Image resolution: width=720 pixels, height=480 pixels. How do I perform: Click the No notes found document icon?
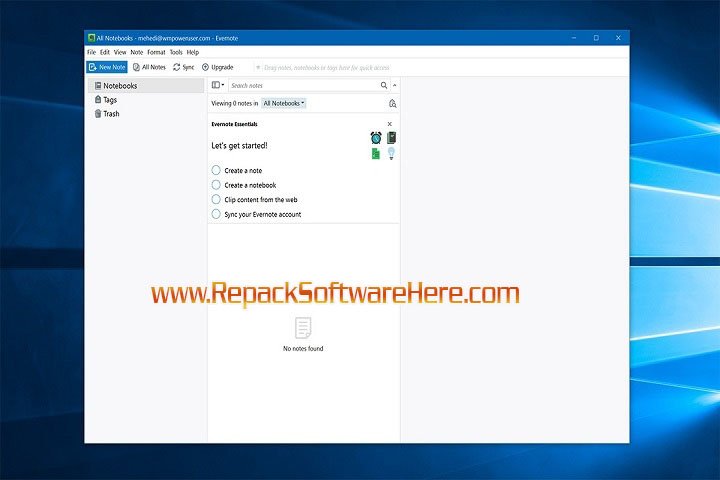[303, 328]
